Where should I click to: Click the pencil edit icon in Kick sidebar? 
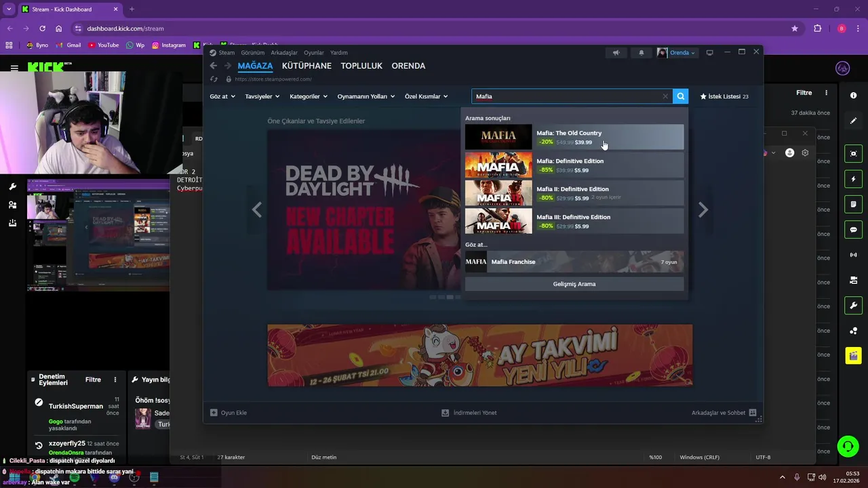[x=853, y=121]
